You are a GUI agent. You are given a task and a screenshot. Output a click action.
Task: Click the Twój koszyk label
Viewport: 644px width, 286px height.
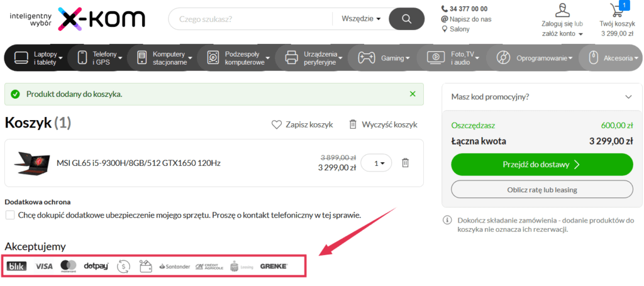click(x=617, y=24)
